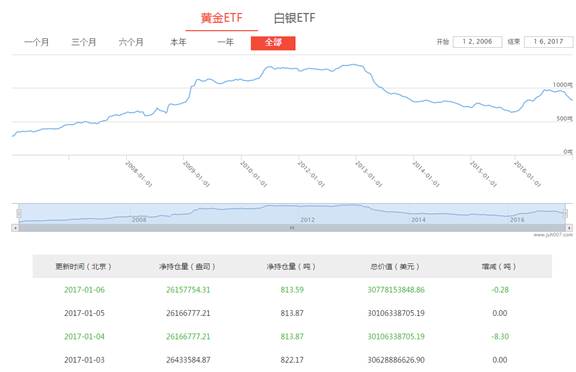Switch to the 白银ETF tab
Viewport: 576px width, 372px height.
[295, 18]
